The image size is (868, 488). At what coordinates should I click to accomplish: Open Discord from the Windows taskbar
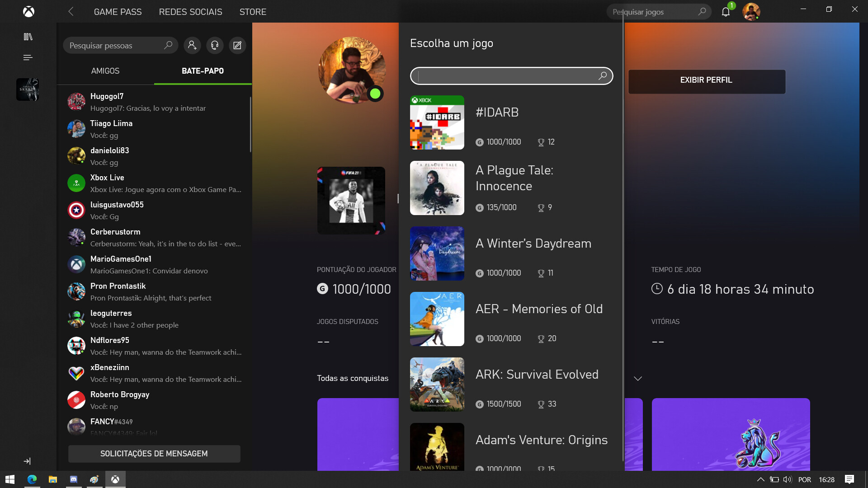74,479
